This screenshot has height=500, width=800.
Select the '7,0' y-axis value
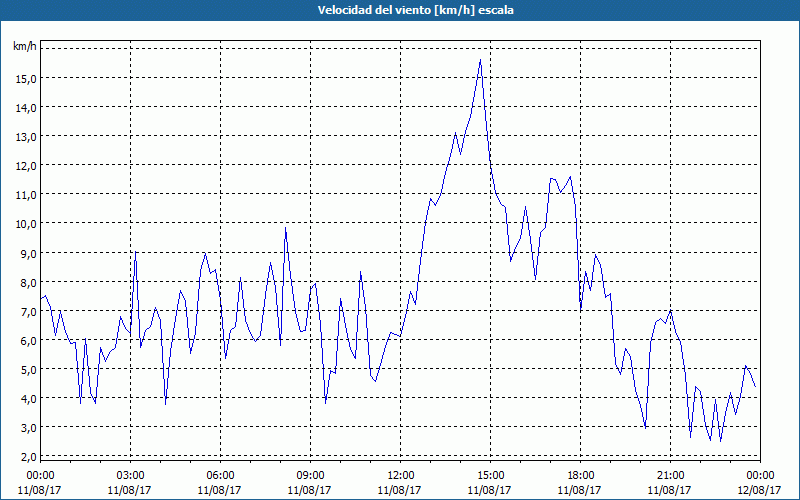[29, 312]
